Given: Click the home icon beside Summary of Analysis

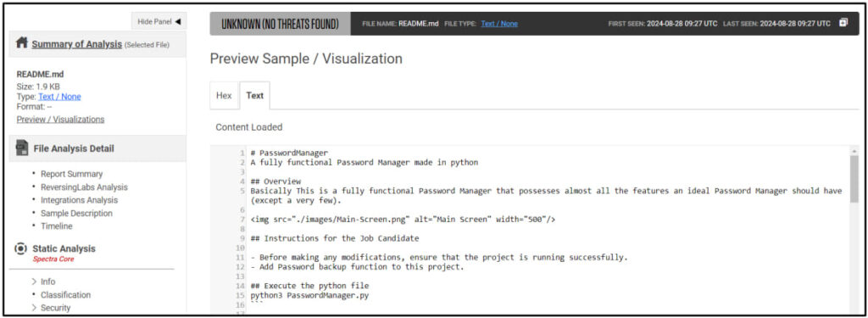Looking at the screenshot, I should 22,43.
